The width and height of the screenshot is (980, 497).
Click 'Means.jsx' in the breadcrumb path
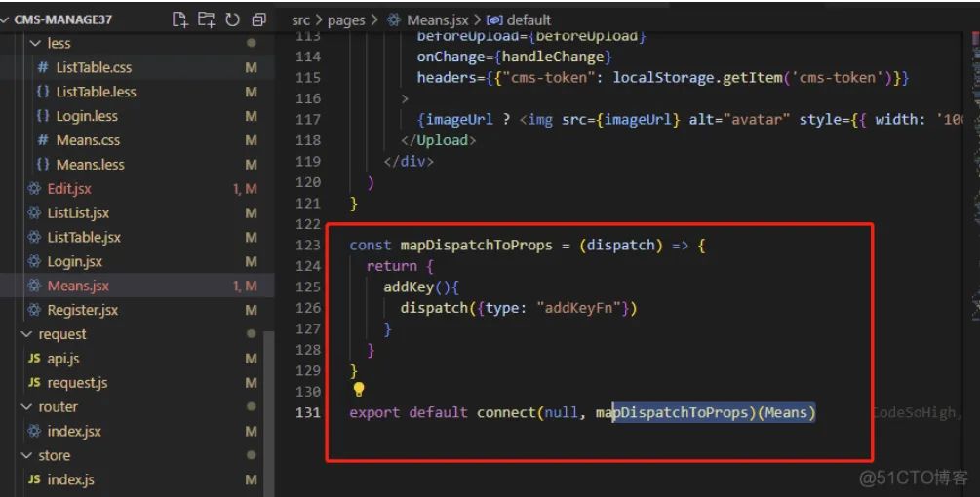pyautogui.click(x=438, y=20)
